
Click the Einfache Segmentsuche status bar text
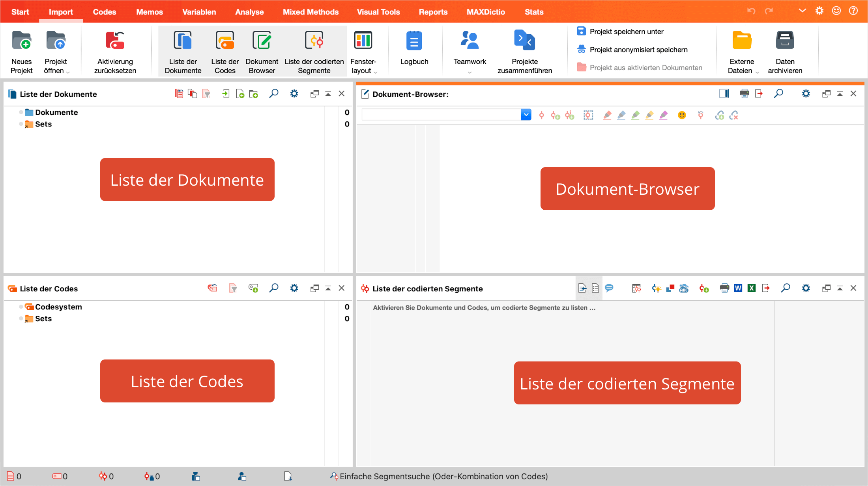pos(443,476)
